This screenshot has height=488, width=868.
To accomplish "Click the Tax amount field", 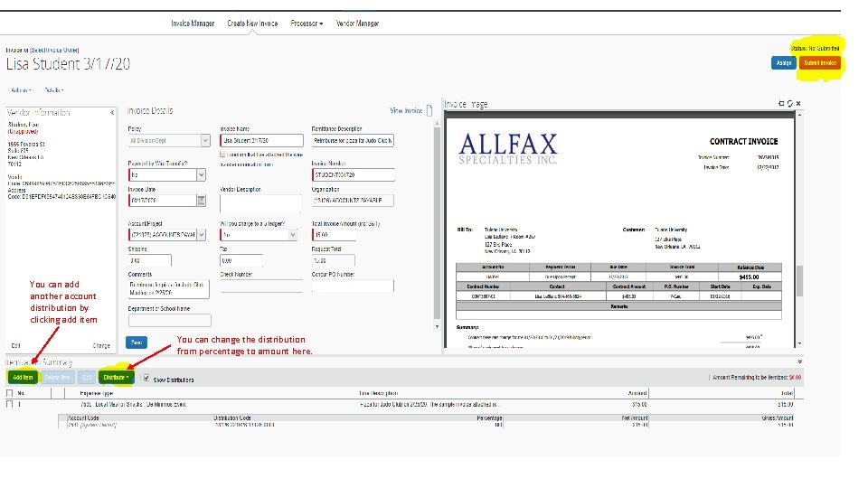I will click(x=241, y=260).
